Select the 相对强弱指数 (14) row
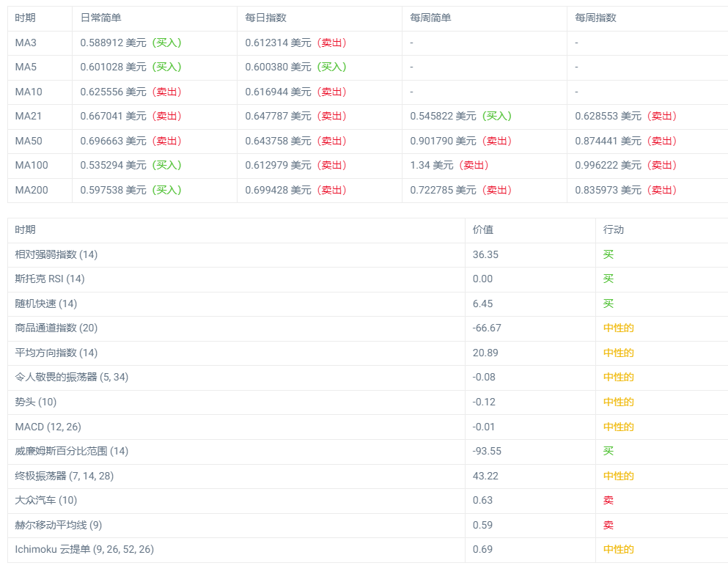 (368, 254)
